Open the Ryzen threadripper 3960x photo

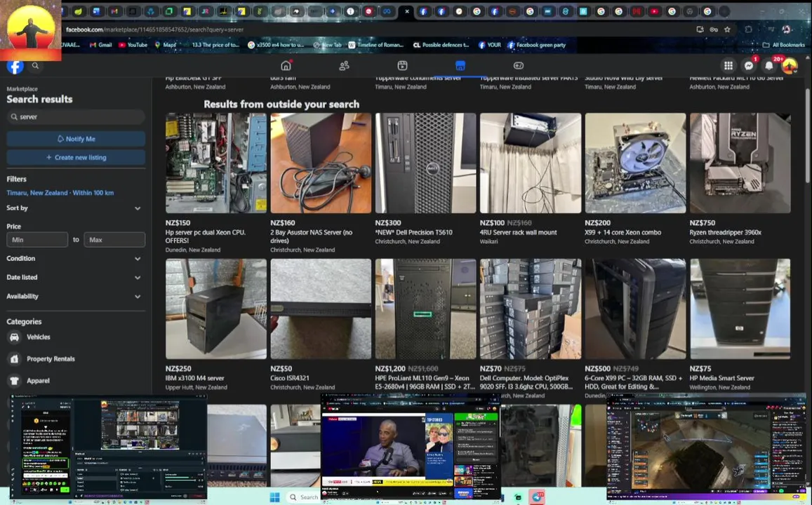740,163
